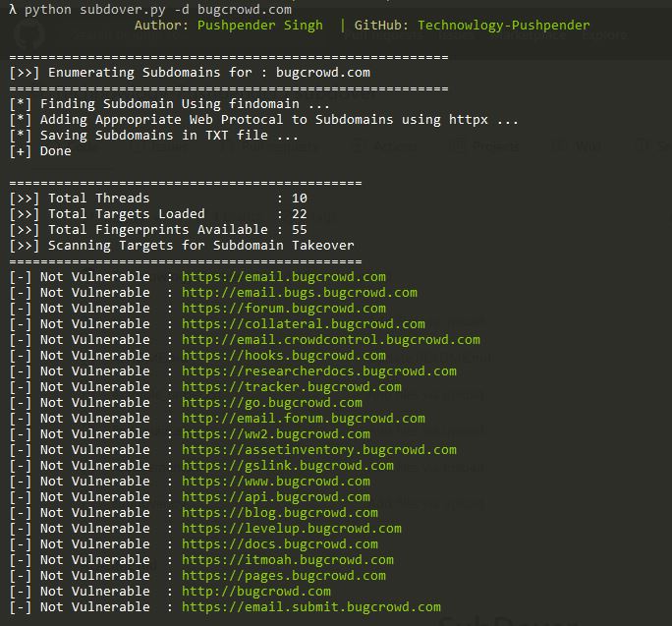Click the https://levelup.bugcrowd.com link

coord(292,529)
